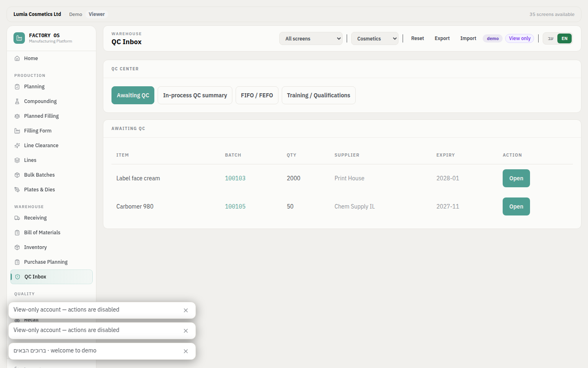Click the Viewer role label
Viewport: 588px width, 368px height.
click(97, 14)
